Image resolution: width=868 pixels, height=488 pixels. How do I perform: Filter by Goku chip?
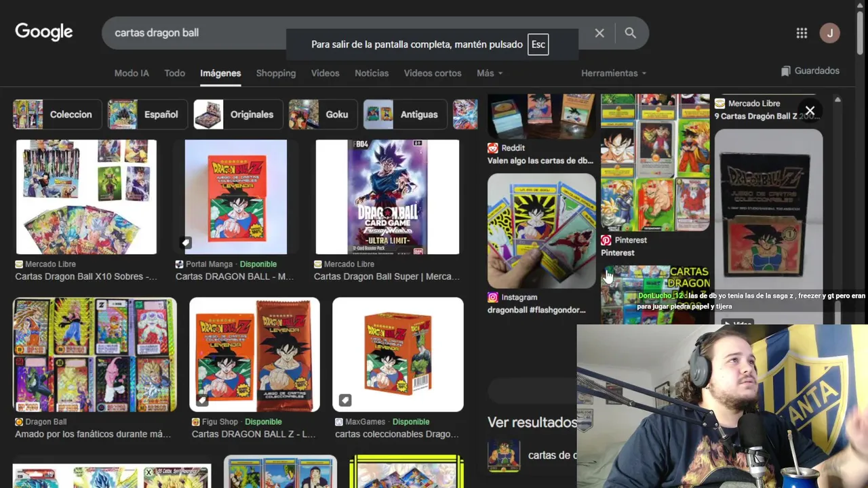pos(323,115)
